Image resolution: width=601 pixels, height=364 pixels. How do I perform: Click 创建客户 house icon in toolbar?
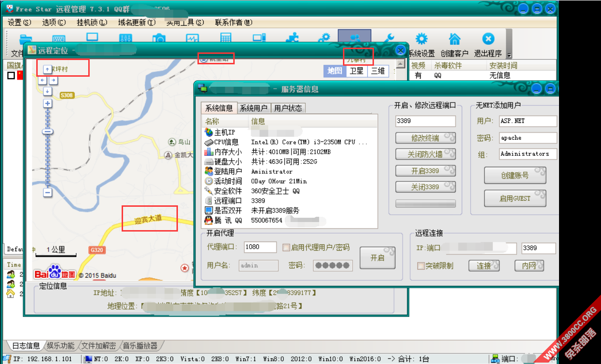click(x=455, y=39)
